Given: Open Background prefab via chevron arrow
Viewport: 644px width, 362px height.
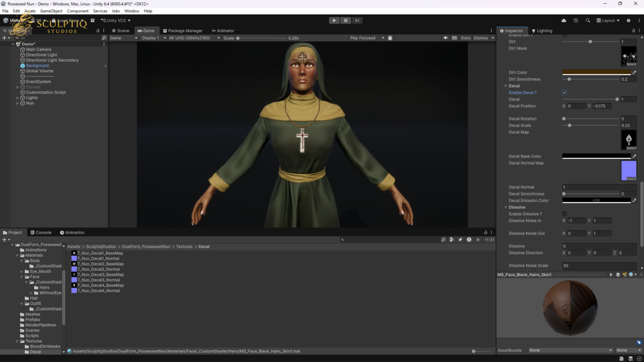Looking at the screenshot, I should pos(105,65).
